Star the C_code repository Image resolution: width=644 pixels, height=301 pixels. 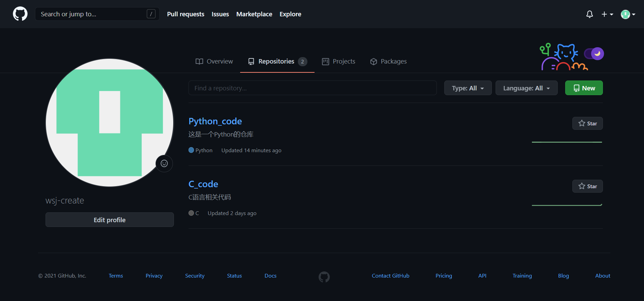click(587, 186)
